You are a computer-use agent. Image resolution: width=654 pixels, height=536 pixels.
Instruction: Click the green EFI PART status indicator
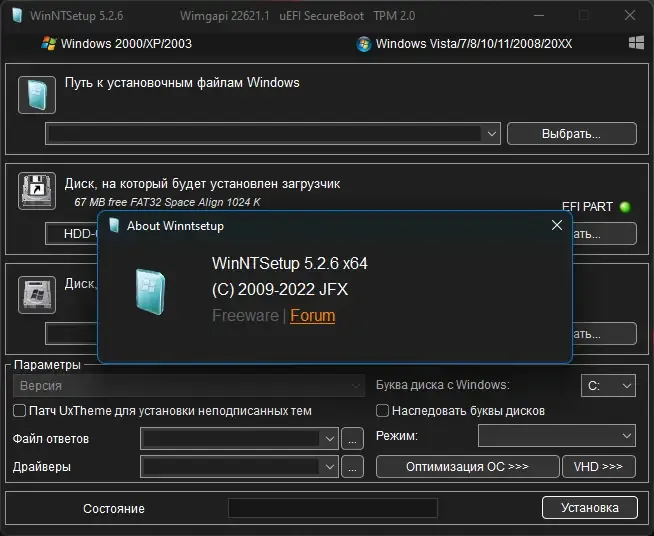pyautogui.click(x=625, y=207)
